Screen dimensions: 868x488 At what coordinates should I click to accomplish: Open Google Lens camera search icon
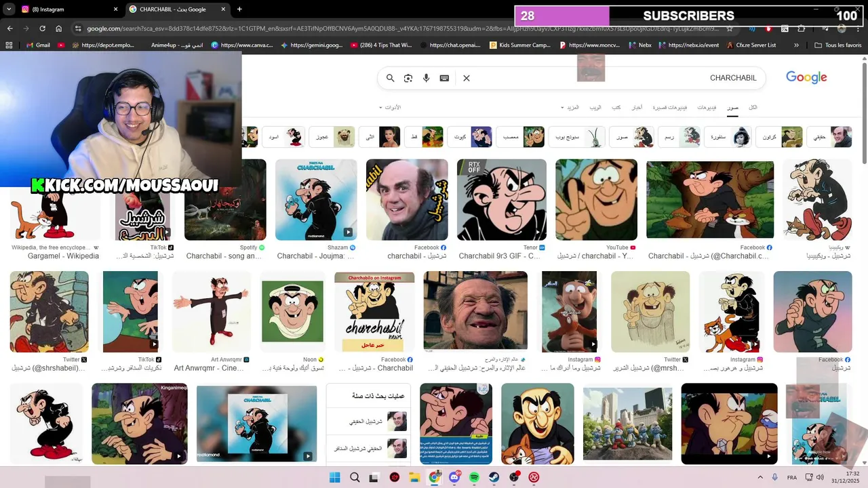tap(408, 78)
